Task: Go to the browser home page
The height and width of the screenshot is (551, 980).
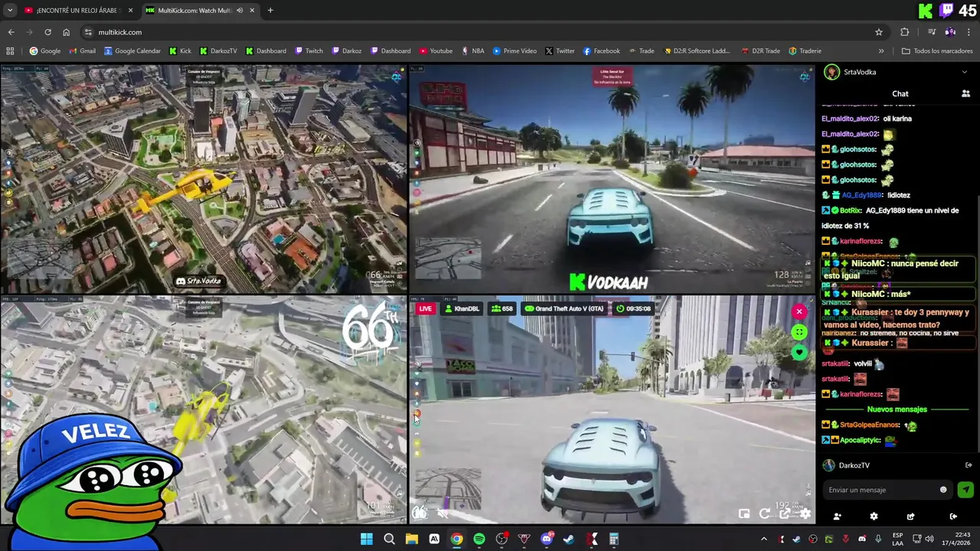Action: 67,32
